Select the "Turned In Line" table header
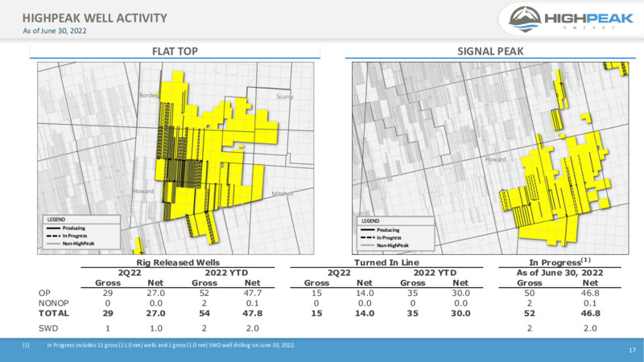Viewport: 644px width, 362px height. [386, 263]
